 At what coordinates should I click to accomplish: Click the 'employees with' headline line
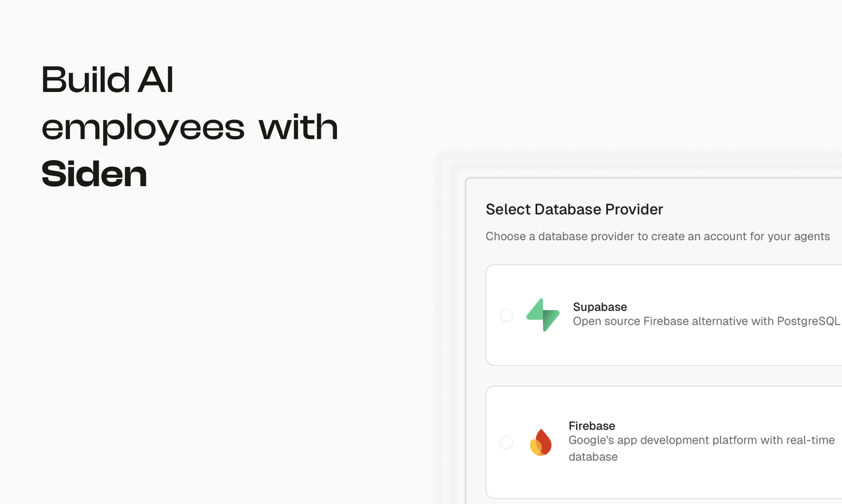click(189, 127)
